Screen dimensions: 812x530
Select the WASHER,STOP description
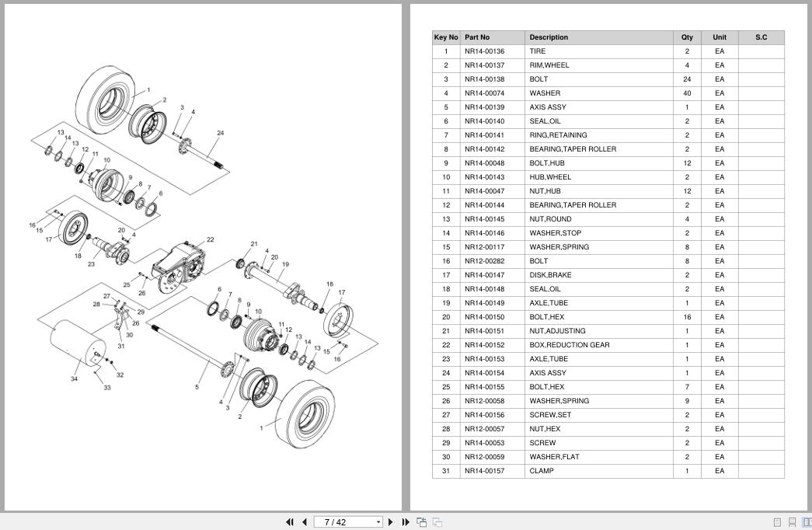pos(555,233)
